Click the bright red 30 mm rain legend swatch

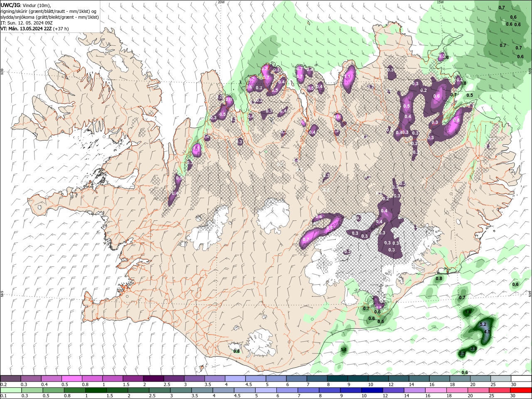521,390
